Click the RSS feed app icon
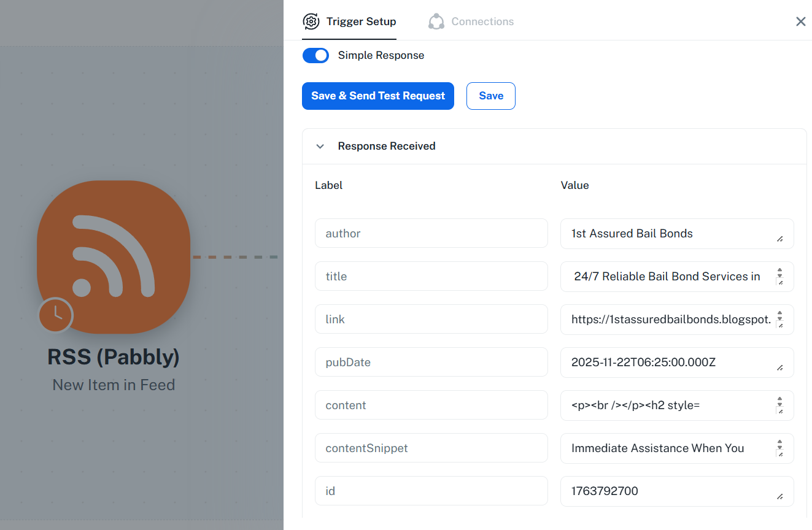Screen dimensions: 812x530 114,256
